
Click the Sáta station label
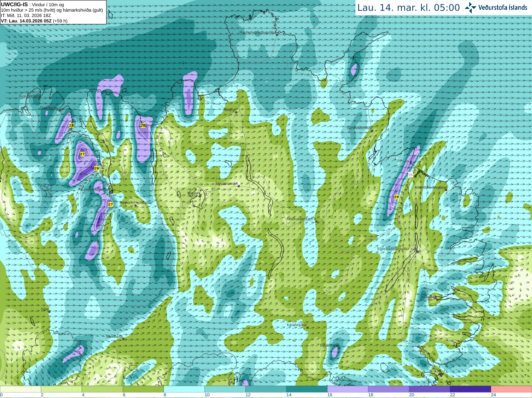pos(44,309)
